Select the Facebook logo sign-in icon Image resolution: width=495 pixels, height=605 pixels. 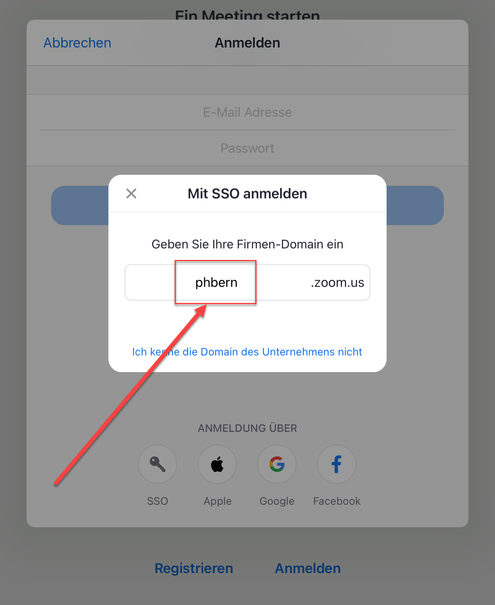(x=336, y=464)
